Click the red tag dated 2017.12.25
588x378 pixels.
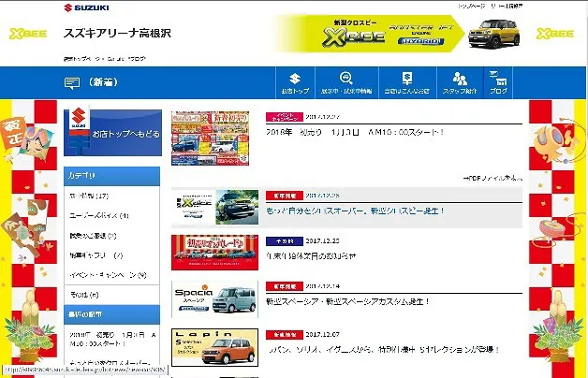click(x=285, y=196)
